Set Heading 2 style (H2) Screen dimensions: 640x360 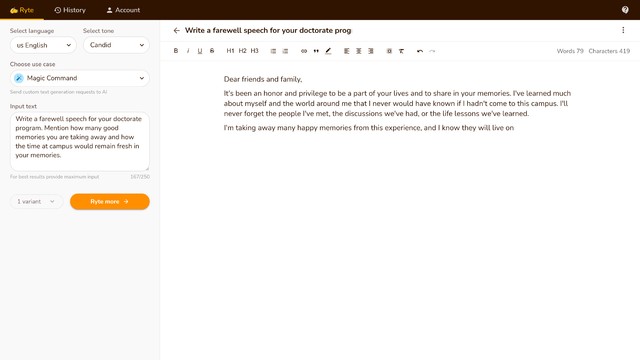click(242, 51)
